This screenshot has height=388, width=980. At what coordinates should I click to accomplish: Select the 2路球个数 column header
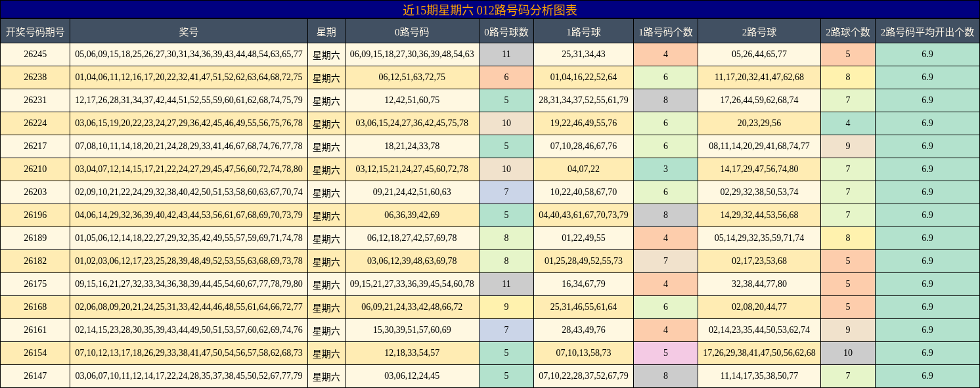pos(848,32)
